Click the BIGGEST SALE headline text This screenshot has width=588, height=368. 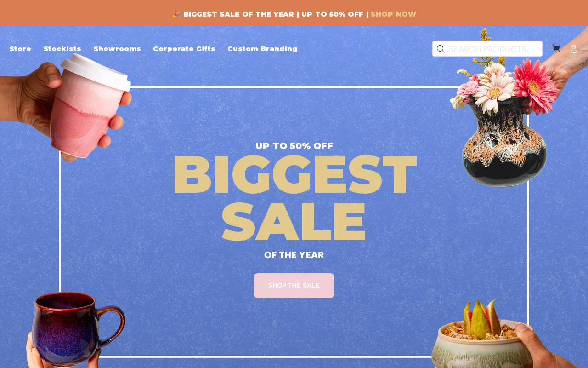[294, 198]
